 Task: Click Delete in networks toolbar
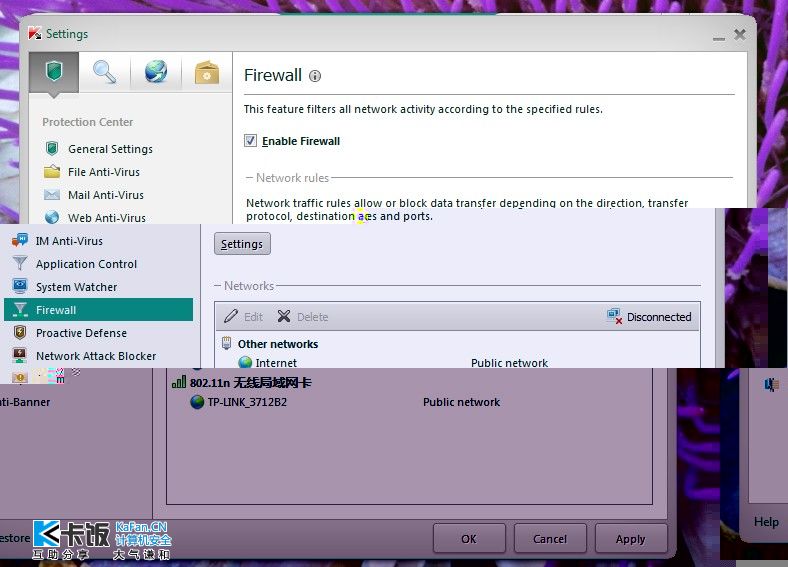(303, 317)
